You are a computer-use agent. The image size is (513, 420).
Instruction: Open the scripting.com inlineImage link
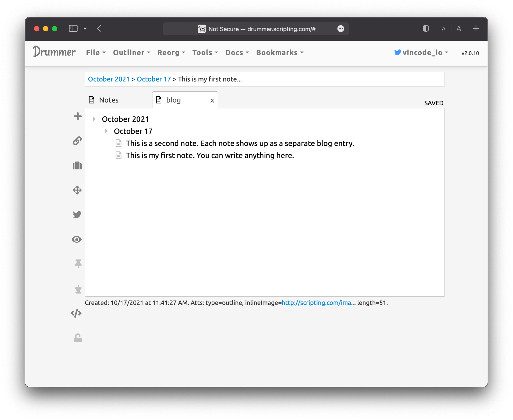click(x=318, y=303)
